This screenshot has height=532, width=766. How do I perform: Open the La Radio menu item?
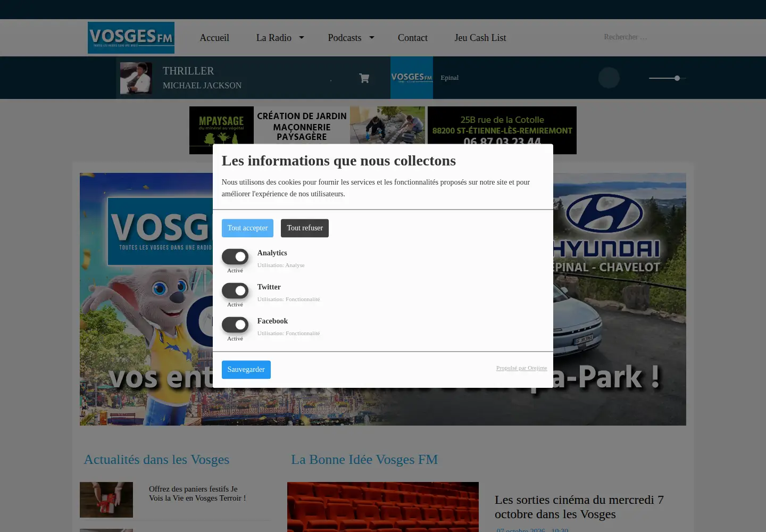(x=273, y=38)
